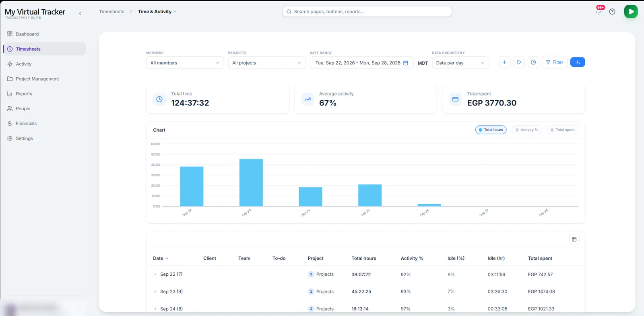
Task: Toggle the Total spent chart series
Action: point(562,130)
